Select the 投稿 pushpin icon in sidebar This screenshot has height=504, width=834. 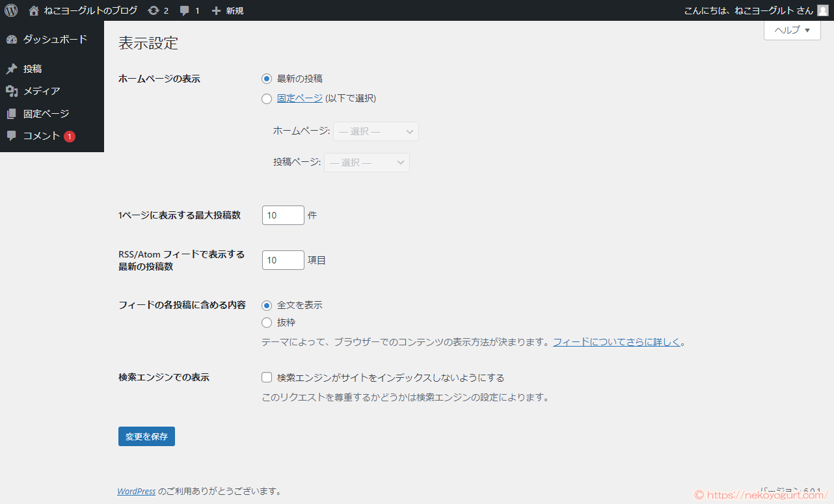click(12, 68)
